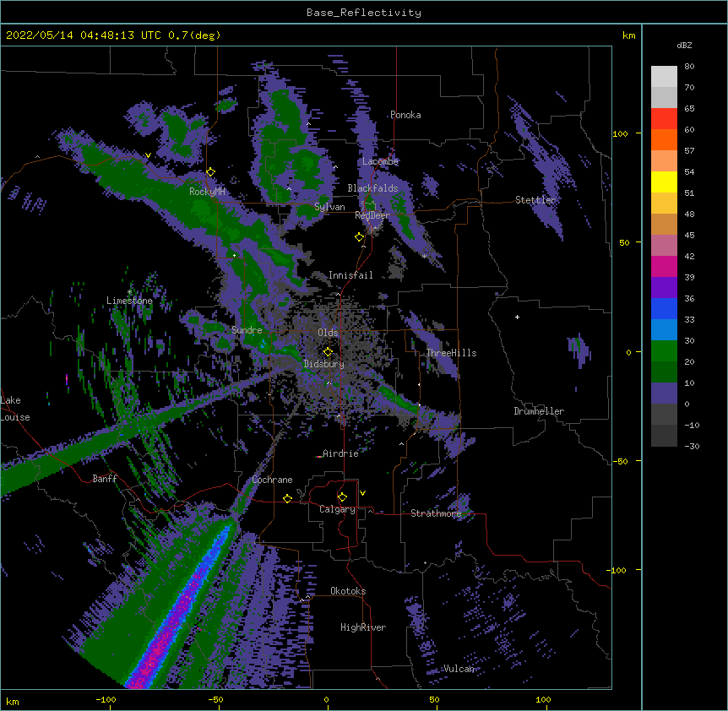Image resolution: width=728 pixels, height=711 pixels.
Task: Select the dark orange 60 dBZ legend swatch
Action: tap(664, 139)
